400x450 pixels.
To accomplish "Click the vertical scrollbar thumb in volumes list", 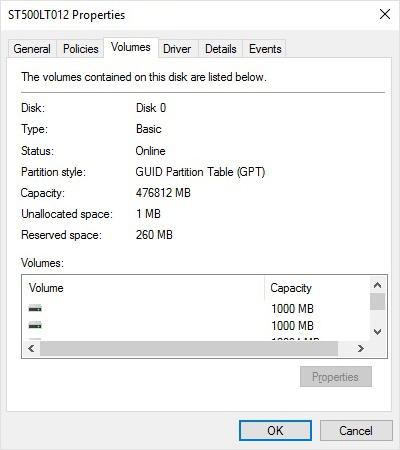I will tap(377, 302).
